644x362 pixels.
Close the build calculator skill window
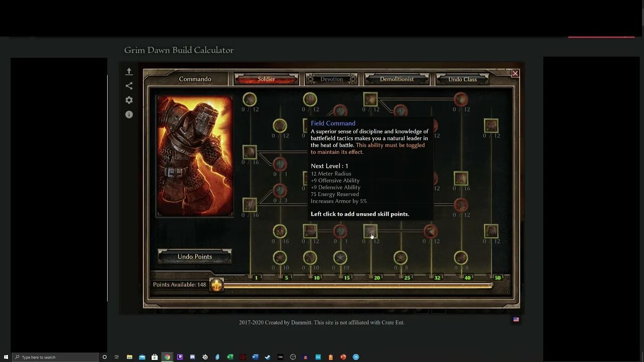point(515,73)
